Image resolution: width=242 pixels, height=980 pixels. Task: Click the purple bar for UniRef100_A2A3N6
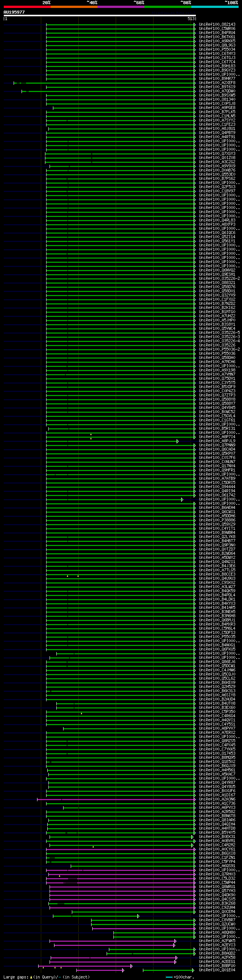116,800
